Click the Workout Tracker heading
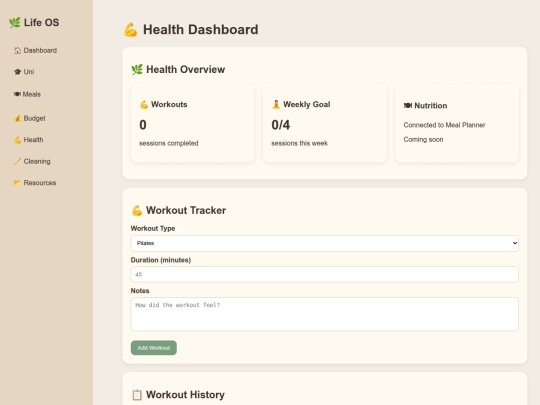540x405 pixels. tap(186, 210)
